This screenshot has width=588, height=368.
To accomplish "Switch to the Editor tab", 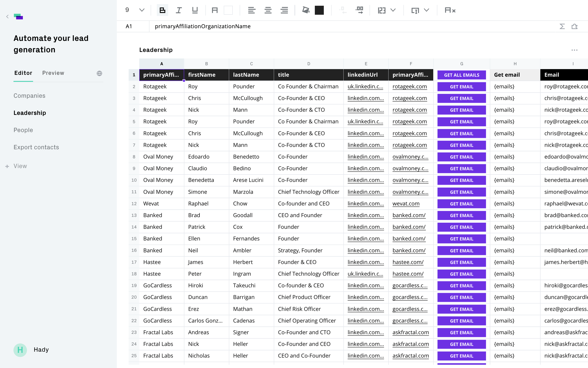I will coord(23,73).
